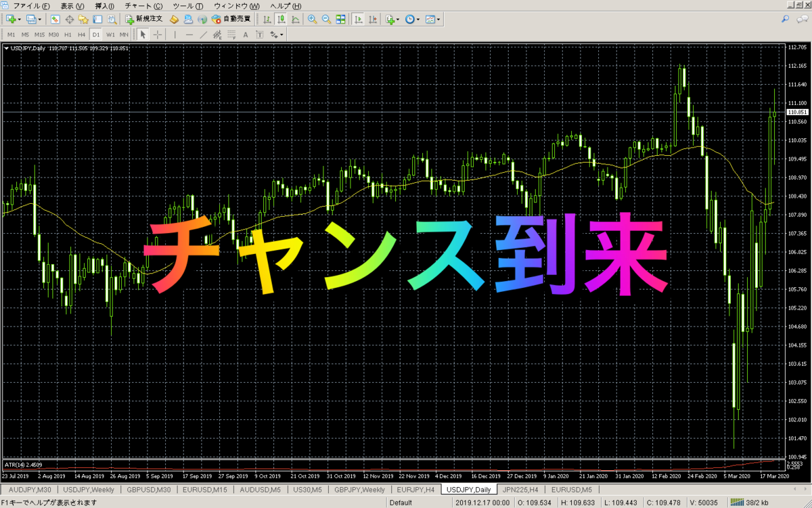
Task: Select candlestick chart display icon
Action: (x=281, y=19)
